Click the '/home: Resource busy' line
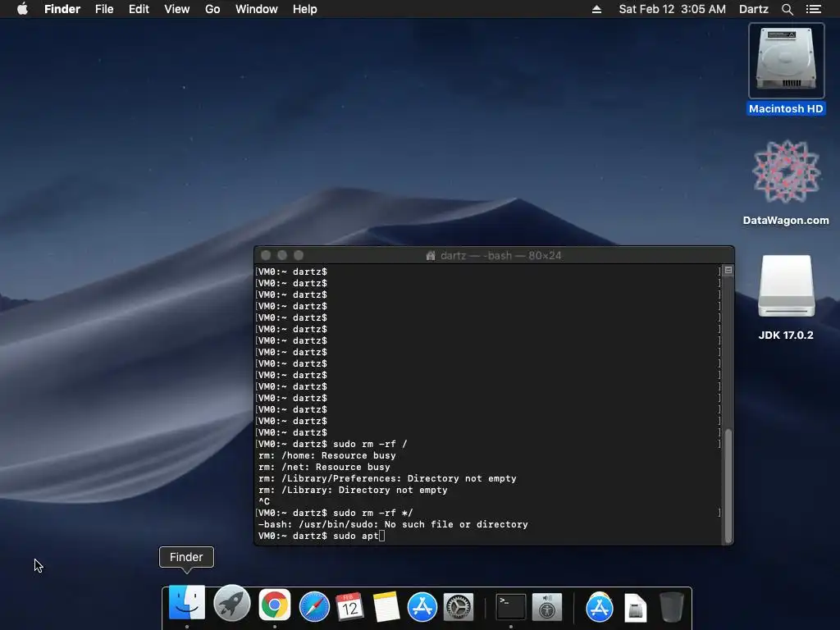 pyautogui.click(x=326, y=455)
